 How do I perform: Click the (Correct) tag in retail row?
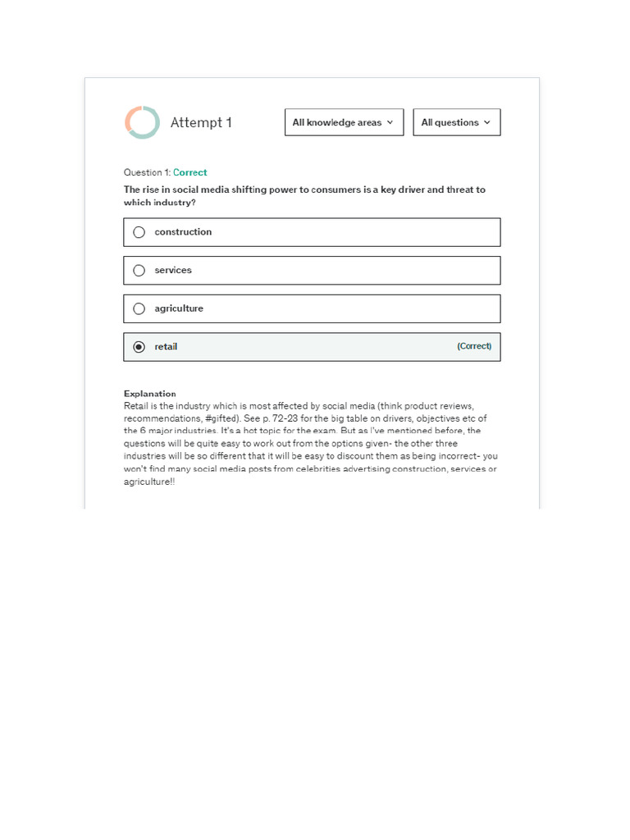(x=474, y=346)
